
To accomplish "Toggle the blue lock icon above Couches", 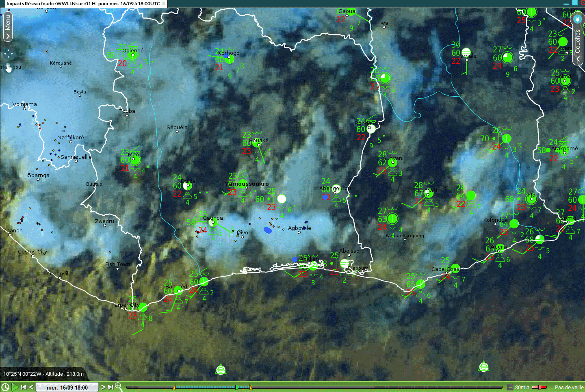I will tap(578, 19).
